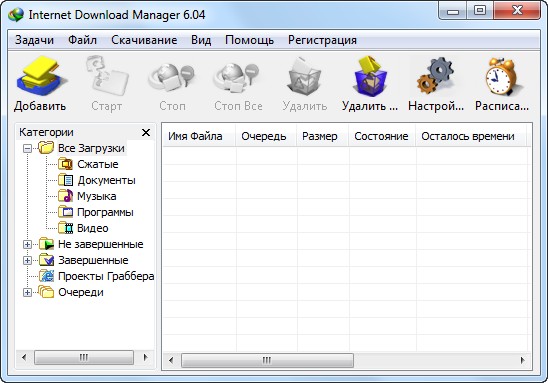Viewport: 548px width, 383px height.
Task: Click the greyed-out Удалить trash icon
Action: 304,77
